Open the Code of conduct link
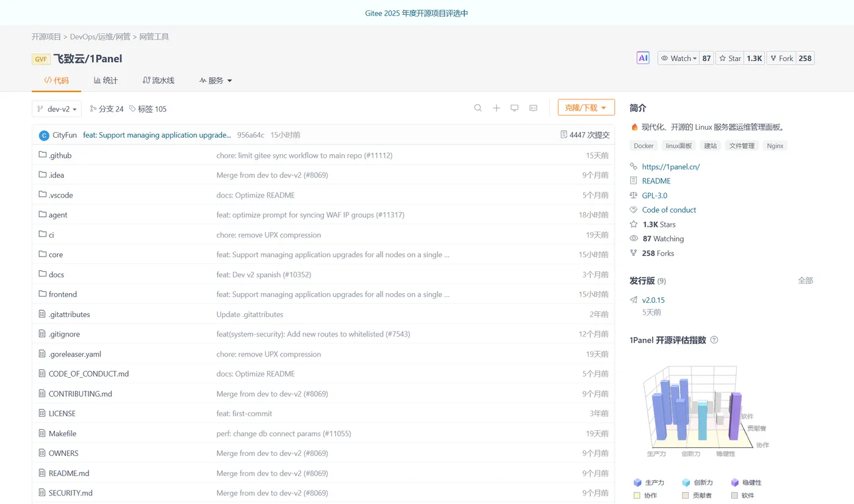 (x=669, y=210)
